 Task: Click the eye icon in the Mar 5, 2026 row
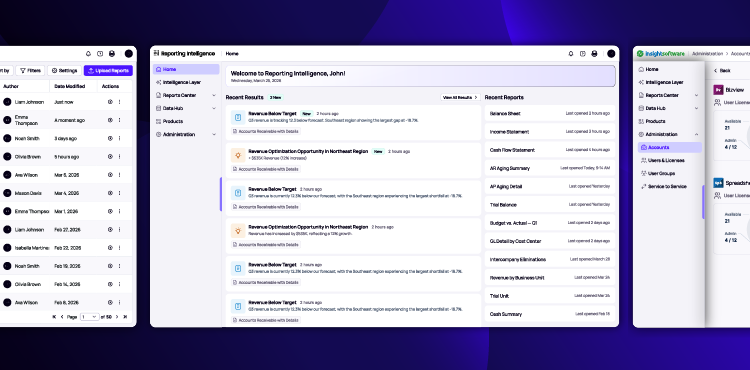coord(110,175)
